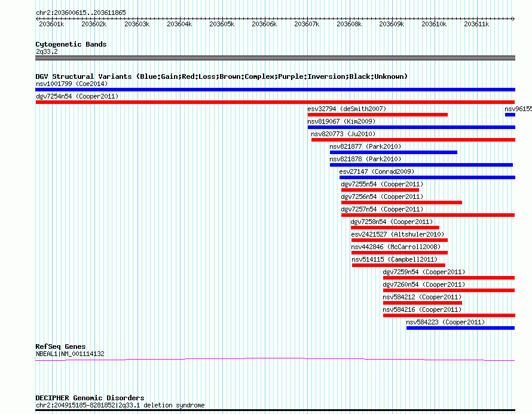Open the nsv819067 (Kim2009) label

pos(341,121)
